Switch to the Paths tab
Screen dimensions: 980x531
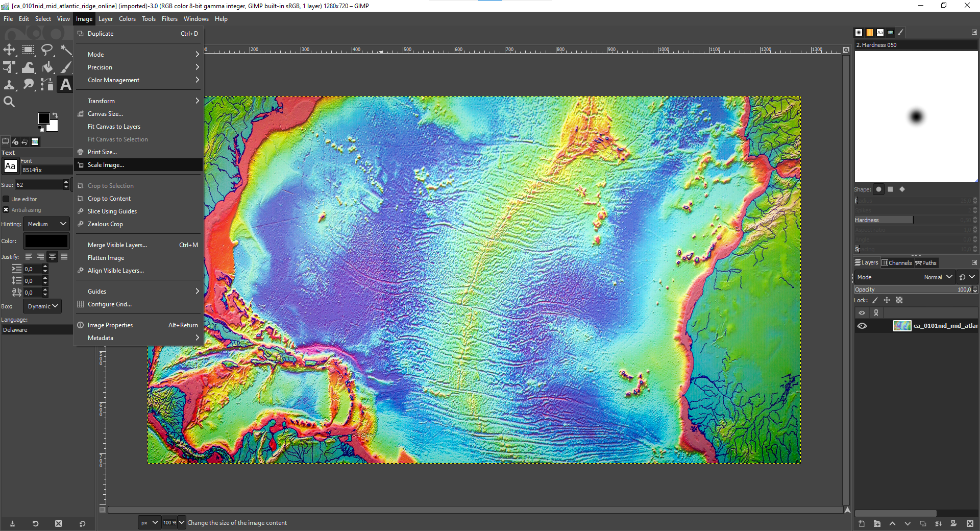[926, 263]
